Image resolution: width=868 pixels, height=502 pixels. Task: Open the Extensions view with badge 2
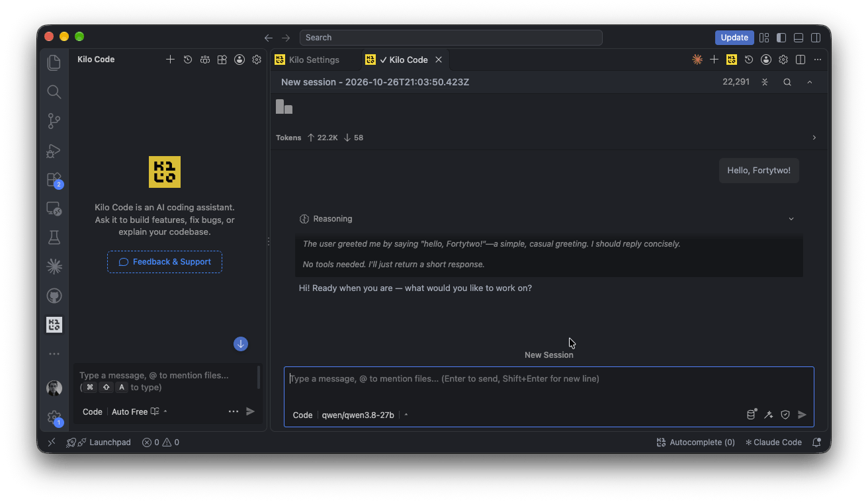(54, 180)
